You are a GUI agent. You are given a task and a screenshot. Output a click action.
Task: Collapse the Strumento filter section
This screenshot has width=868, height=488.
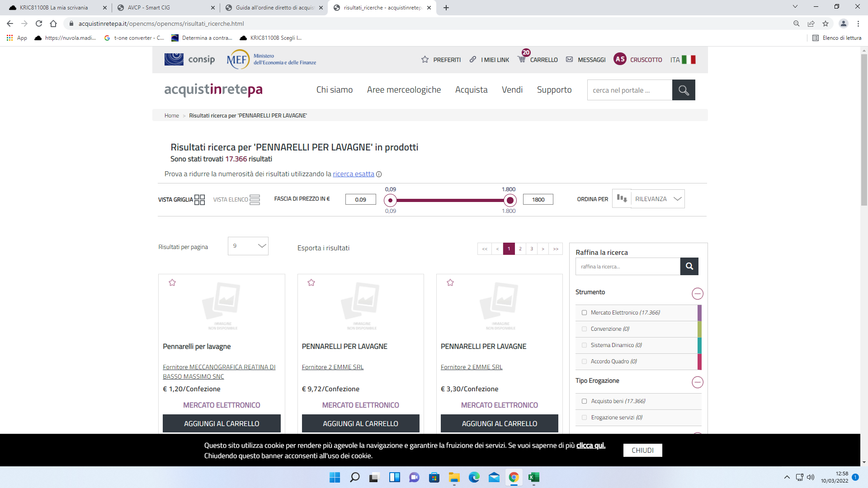(x=697, y=294)
